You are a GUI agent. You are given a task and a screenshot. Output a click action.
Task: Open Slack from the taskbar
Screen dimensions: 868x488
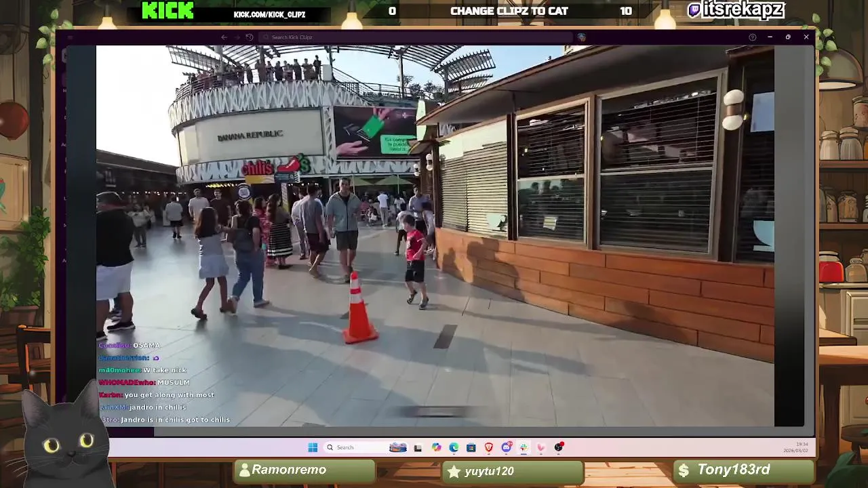point(524,447)
